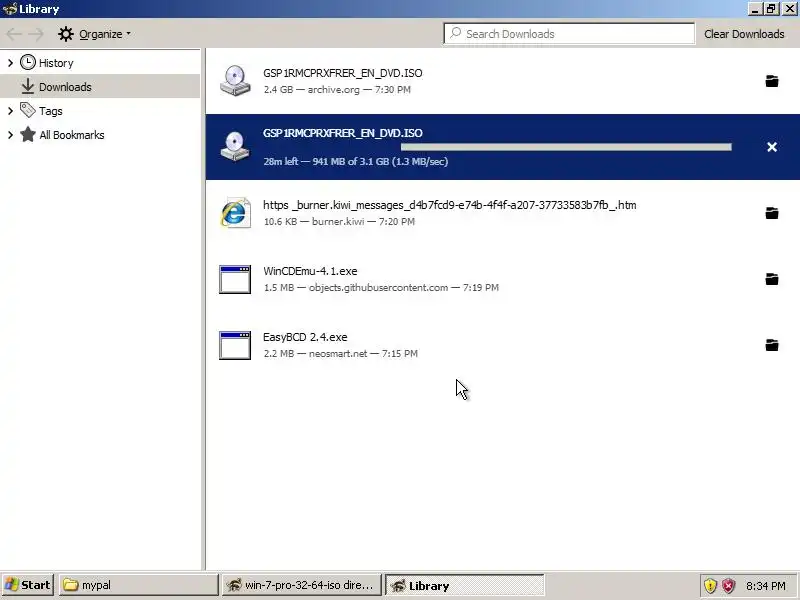The image size is (800, 600).
Task: Click '2.4 GB — archive.org — 7:30 PM' details
Action: [x=337, y=90]
